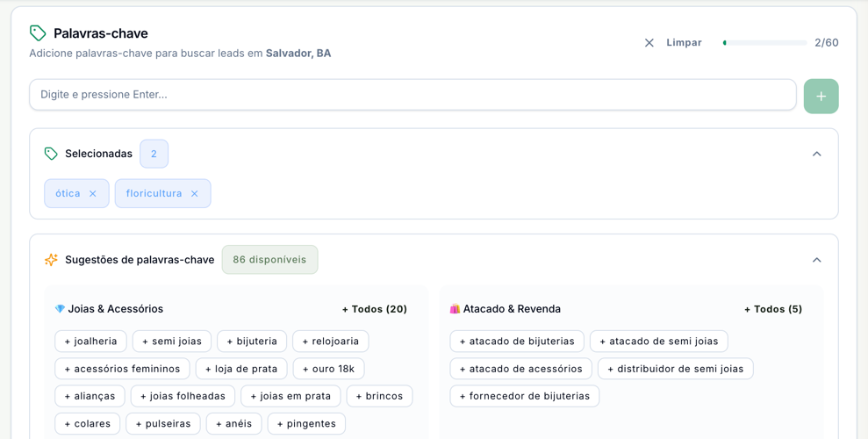Collapse the Sugestões de palavras-chave section

click(816, 260)
